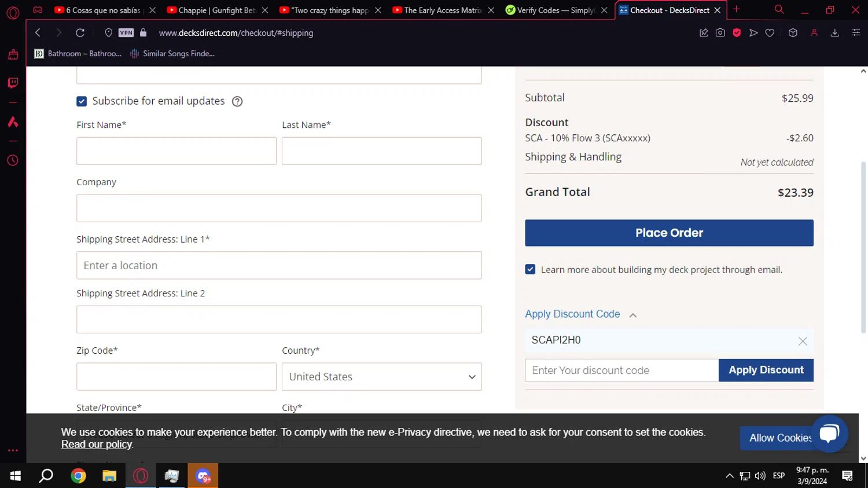Screen dimensions: 868x488
Task: Open the Aria AI sidebar icon
Action: coord(13,122)
